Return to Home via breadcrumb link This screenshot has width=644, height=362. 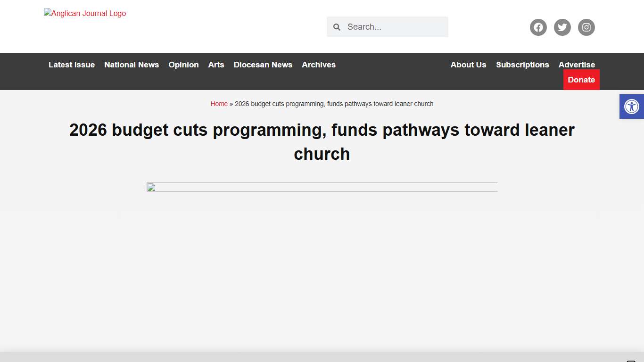click(219, 104)
